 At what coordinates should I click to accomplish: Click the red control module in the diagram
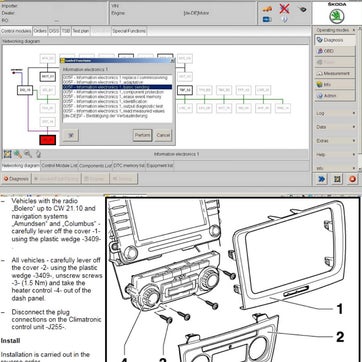pyautogui.click(x=48, y=140)
